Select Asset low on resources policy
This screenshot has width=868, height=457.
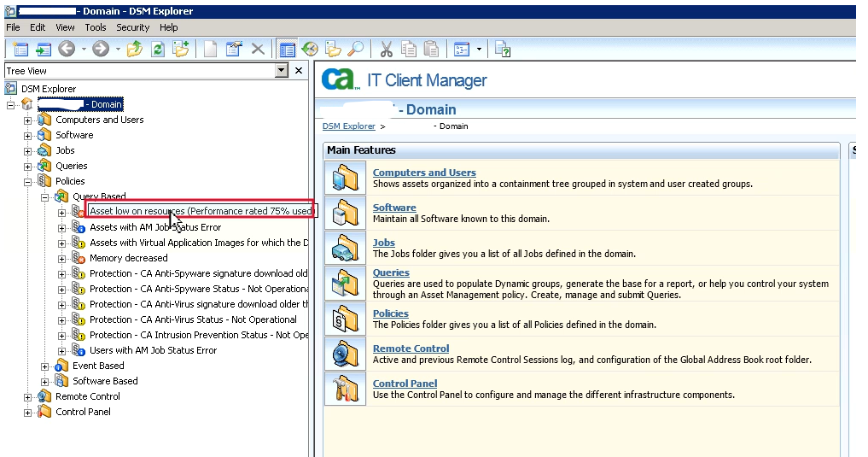(200, 211)
